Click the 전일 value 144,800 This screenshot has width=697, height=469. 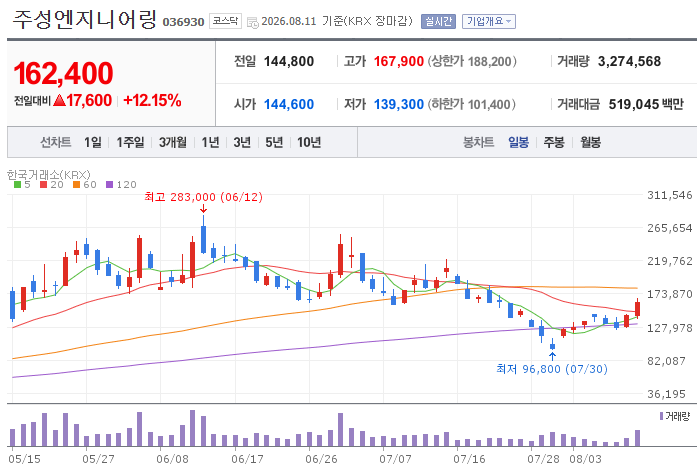pos(289,61)
